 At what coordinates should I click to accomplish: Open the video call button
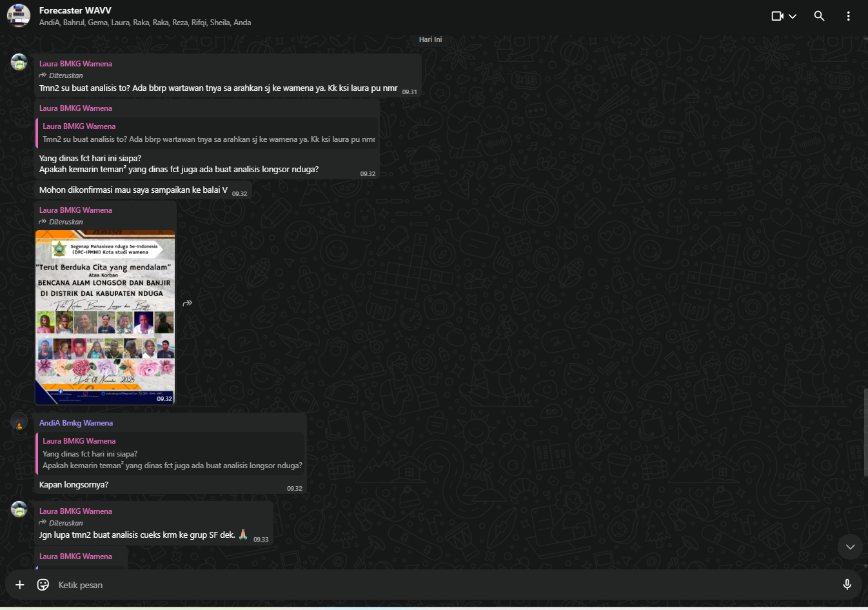[777, 16]
